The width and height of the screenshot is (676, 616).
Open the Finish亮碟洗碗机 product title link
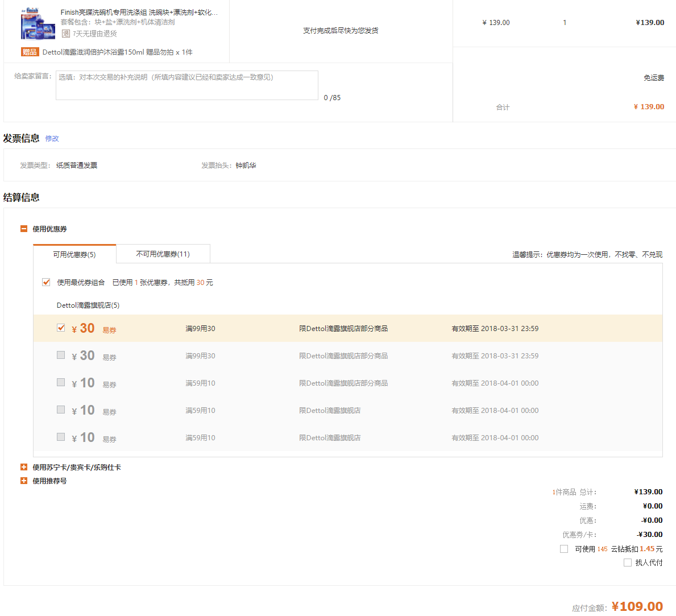[139, 13]
